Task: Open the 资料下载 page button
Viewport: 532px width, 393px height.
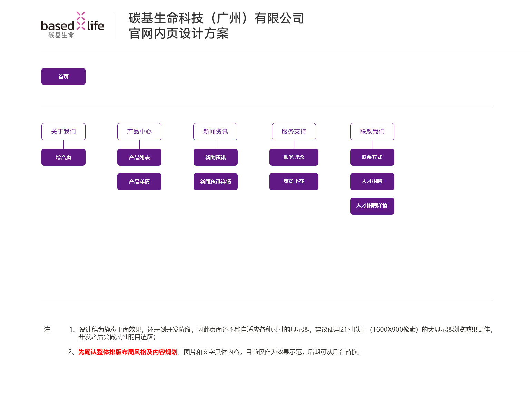Action: coord(294,182)
